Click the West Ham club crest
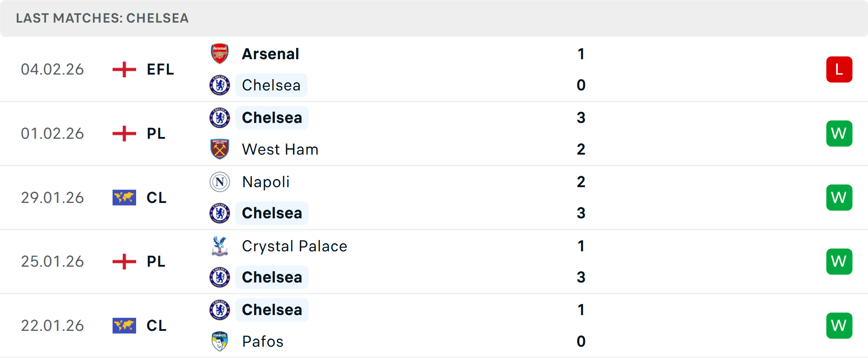 220,149
